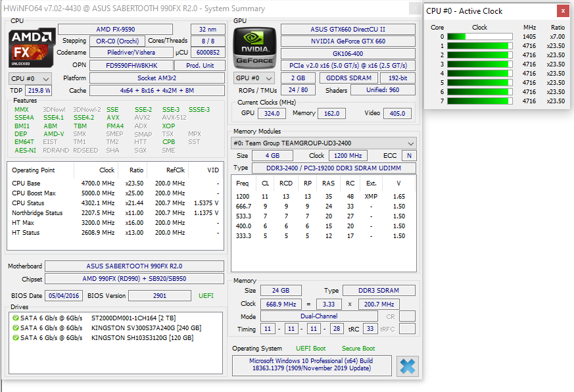Screen dimensions: 574x392
Task: Click the cache 4x64 + 8x16 field
Action: 157,91
